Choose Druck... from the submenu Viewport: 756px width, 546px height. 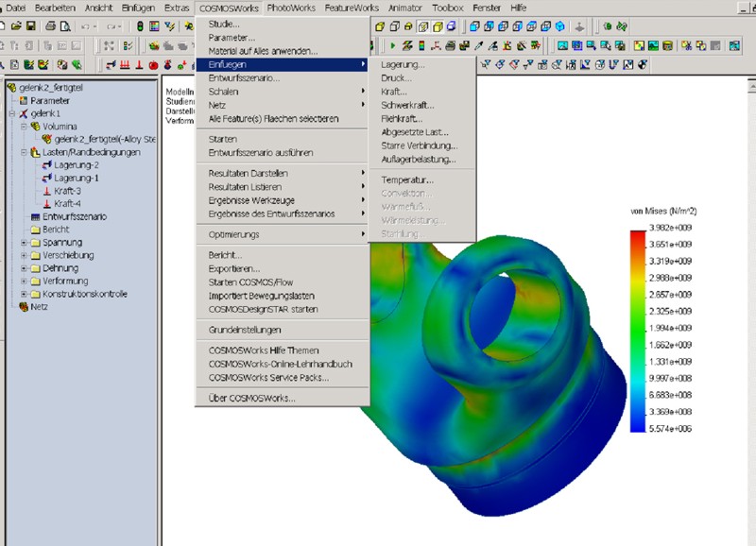tap(421, 78)
